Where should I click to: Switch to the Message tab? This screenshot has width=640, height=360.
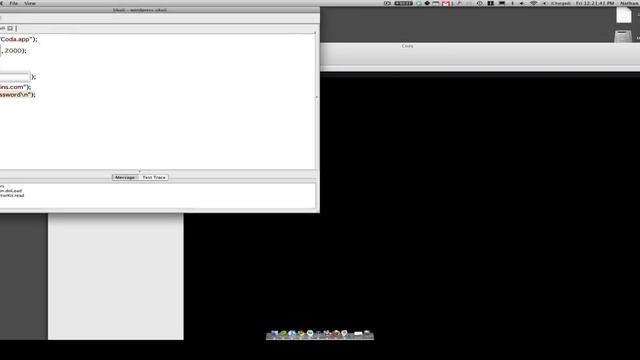125,178
